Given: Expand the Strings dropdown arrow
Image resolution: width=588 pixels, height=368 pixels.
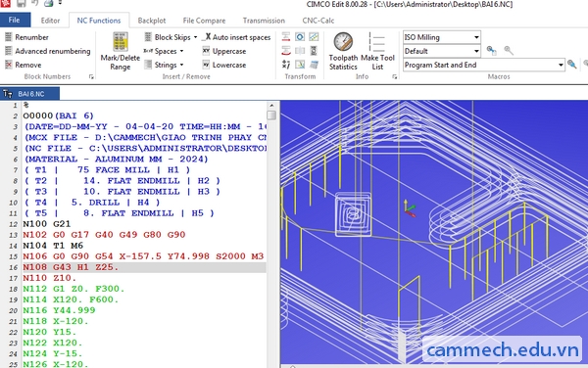Looking at the screenshot, I should (x=181, y=66).
